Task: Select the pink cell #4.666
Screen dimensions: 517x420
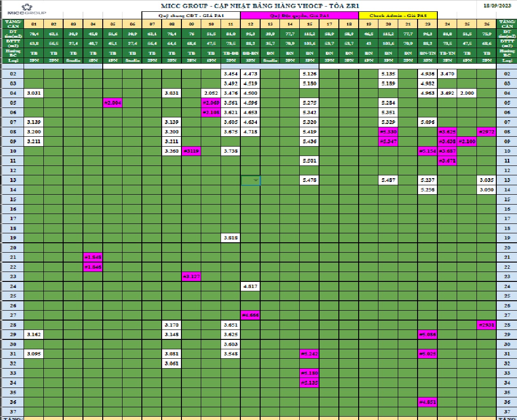Action: coord(250,315)
